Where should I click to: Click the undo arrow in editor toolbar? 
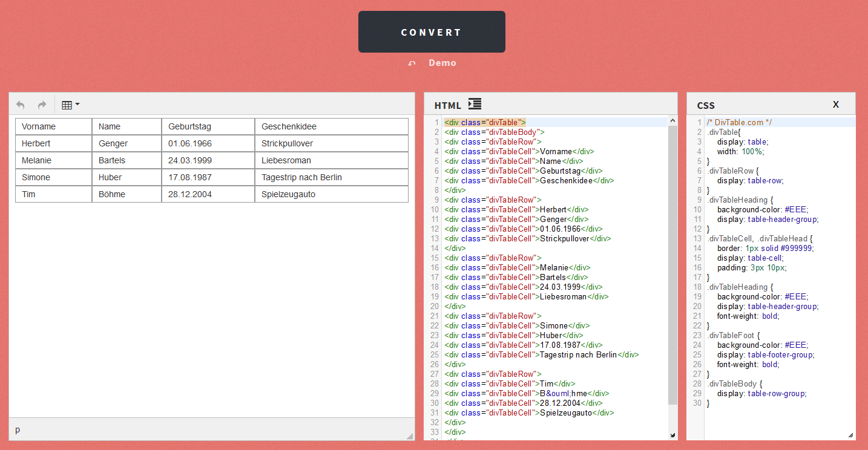(21, 105)
